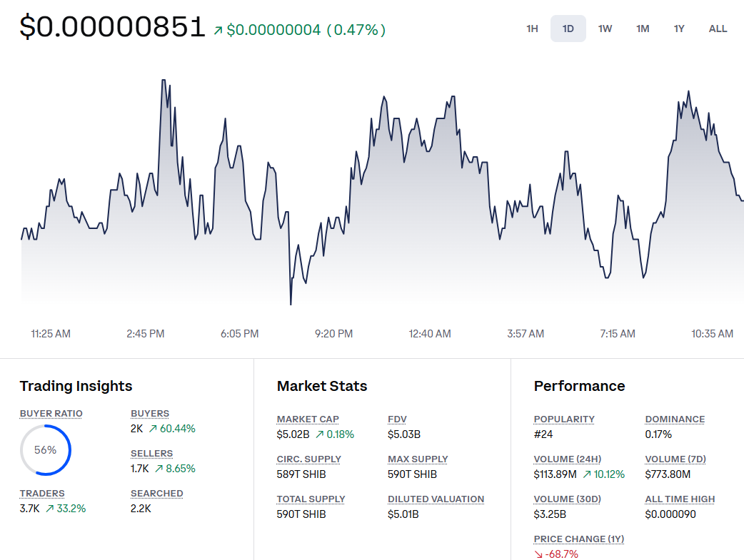The image size is (744, 560).
Task: Open the BUYER RATIO definition
Action: tap(51, 413)
